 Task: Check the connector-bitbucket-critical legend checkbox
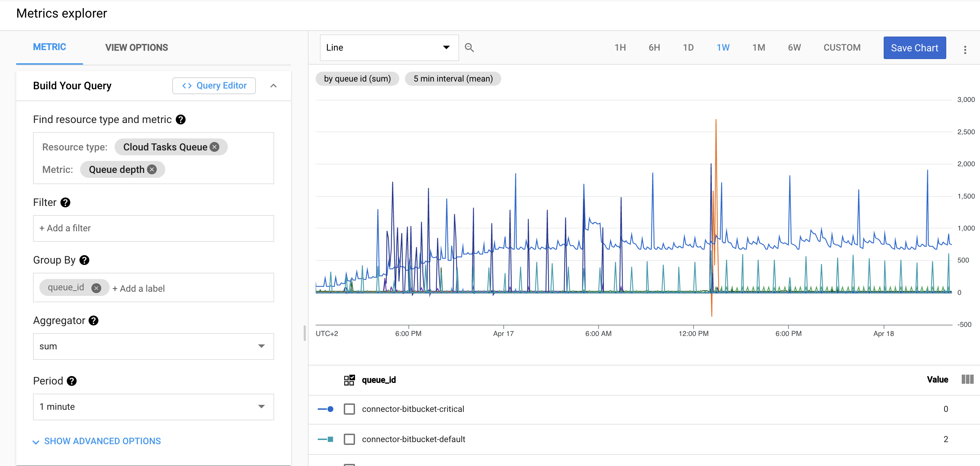349,409
